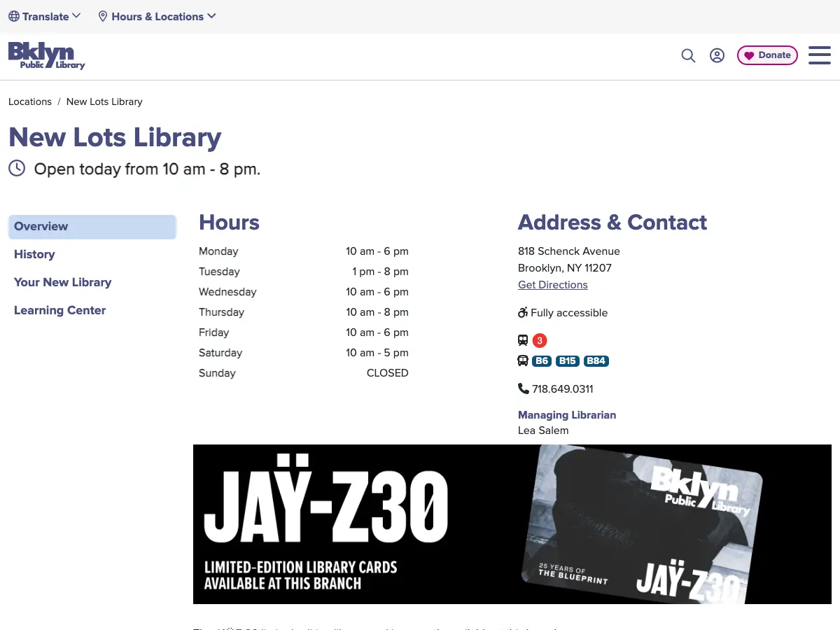Click the Hours section heading

[229, 223]
